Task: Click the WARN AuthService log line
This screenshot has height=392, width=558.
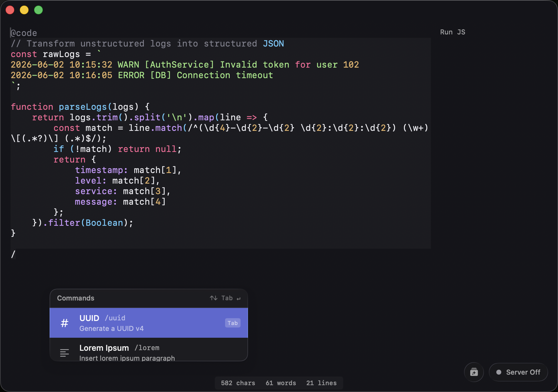Action: pos(185,65)
